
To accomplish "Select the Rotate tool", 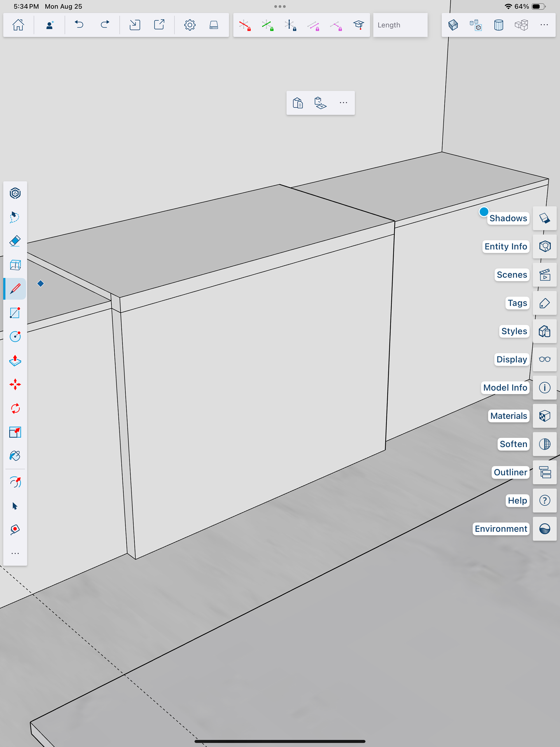I will tap(15, 409).
